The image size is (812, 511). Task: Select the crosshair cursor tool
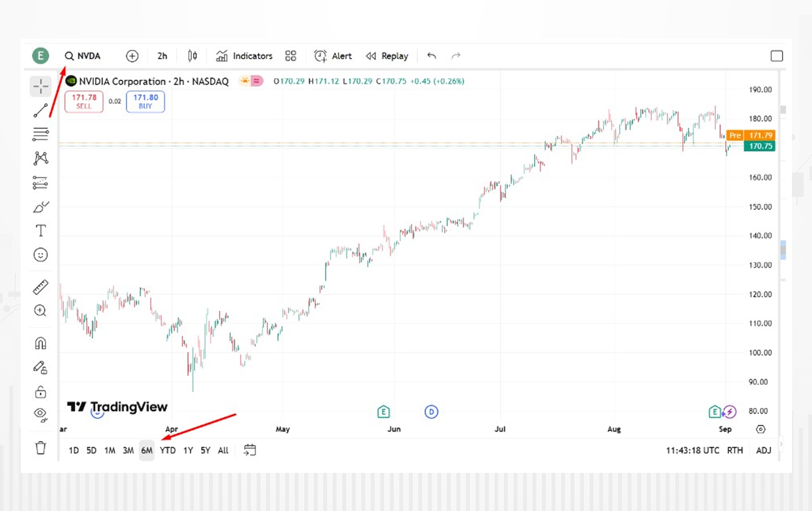(41, 87)
